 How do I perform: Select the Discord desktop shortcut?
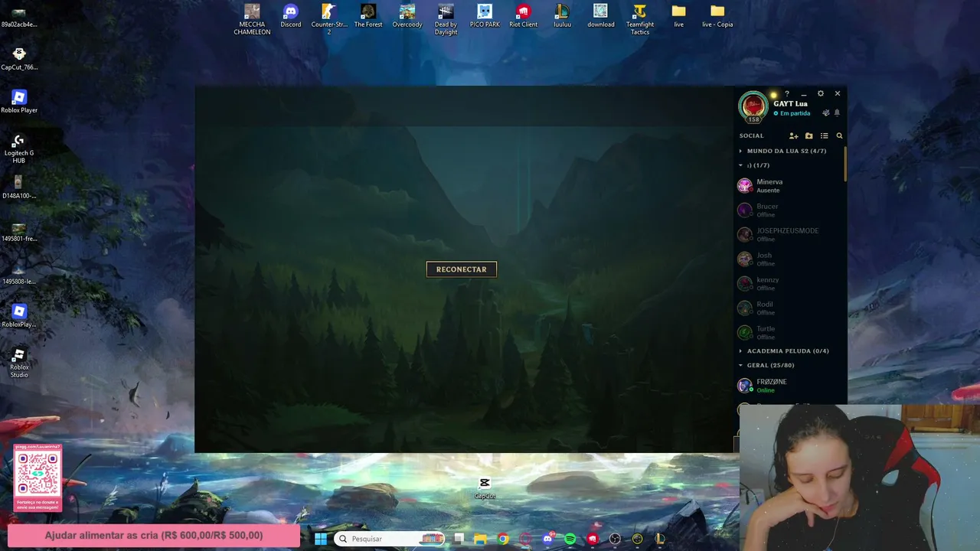coord(291,16)
